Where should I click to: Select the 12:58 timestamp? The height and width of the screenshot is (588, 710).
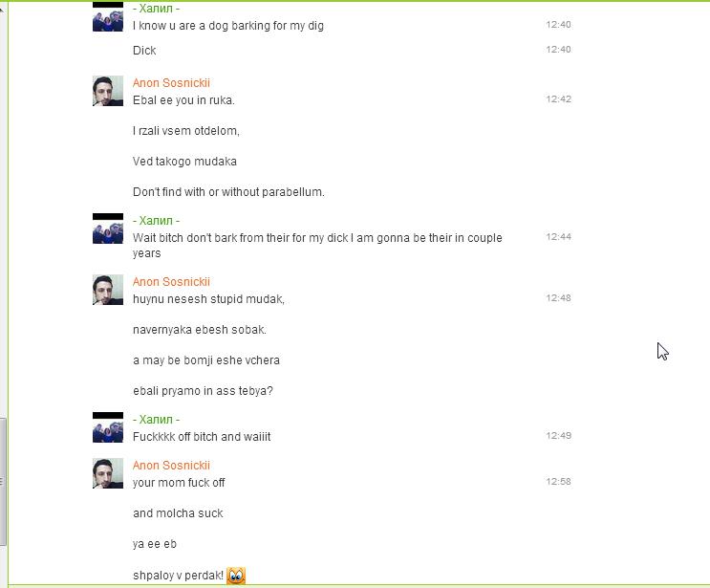pos(558,482)
